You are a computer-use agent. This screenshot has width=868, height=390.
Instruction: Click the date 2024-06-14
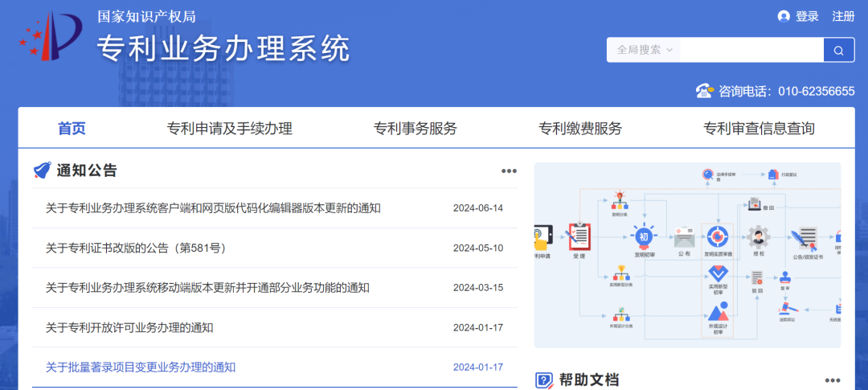tap(478, 208)
